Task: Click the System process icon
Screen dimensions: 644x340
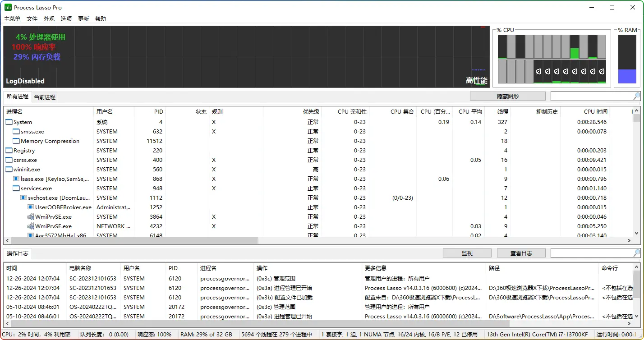Action: (x=9, y=122)
